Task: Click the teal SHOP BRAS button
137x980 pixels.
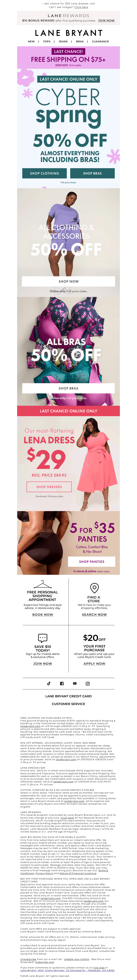Action: tap(92, 173)
